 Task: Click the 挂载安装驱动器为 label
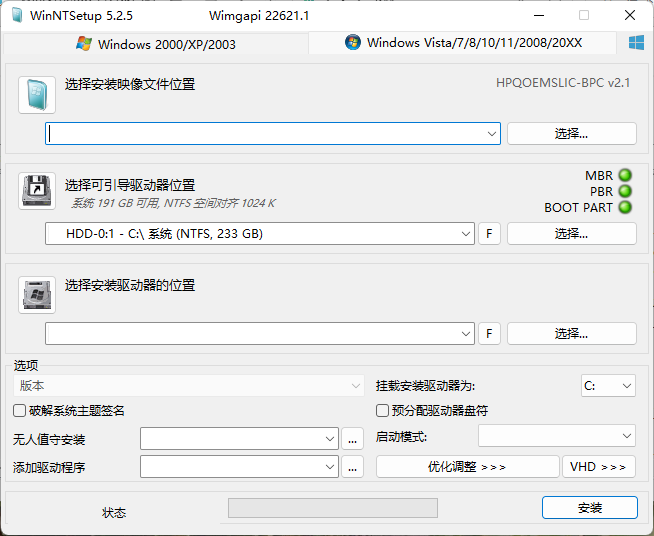425,386
